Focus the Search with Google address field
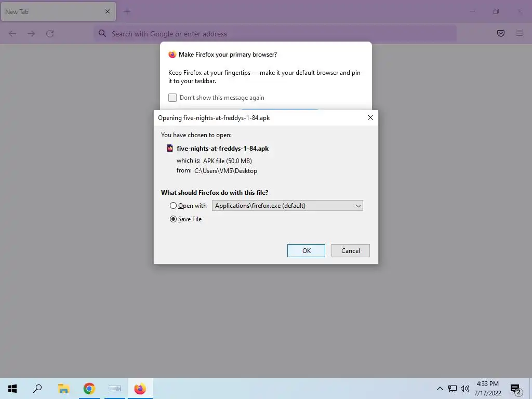532x399 pixels. pos(275,34)
